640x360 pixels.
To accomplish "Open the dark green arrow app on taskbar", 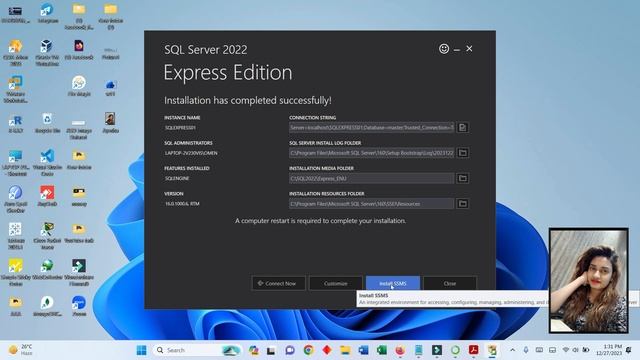I will 437,350.
